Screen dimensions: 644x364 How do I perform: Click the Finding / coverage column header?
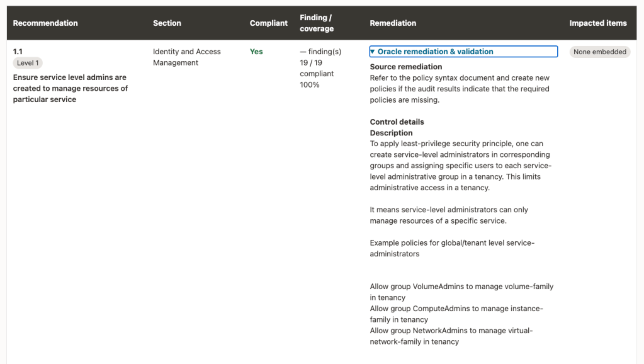tap(317, 23)
